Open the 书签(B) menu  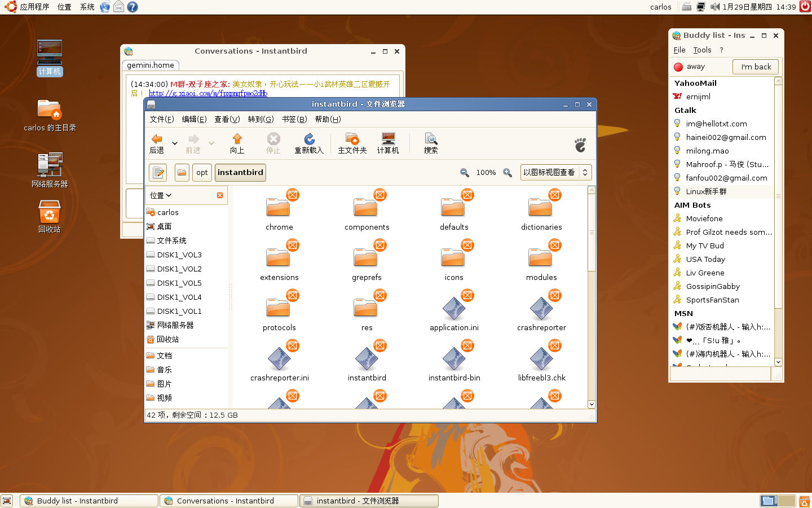[294, 119]
